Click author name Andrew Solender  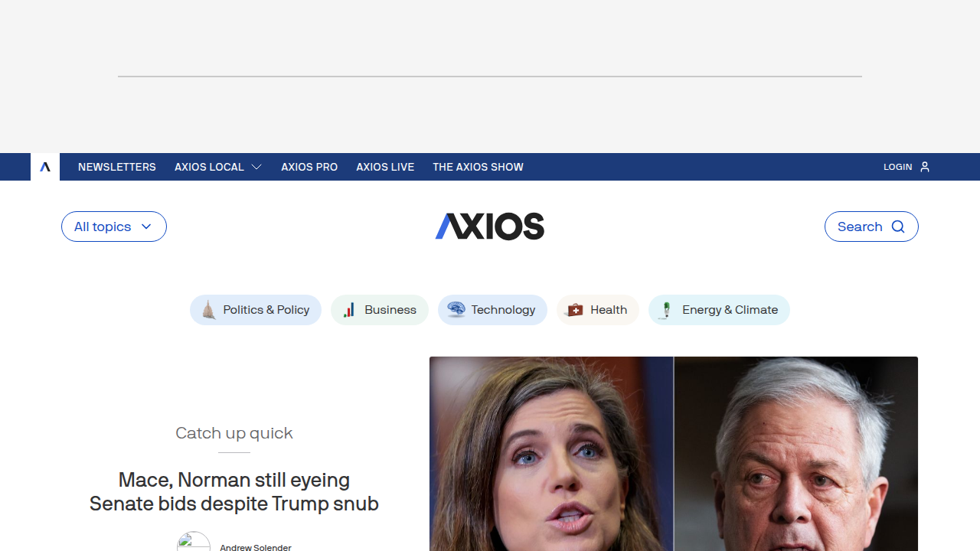click(256, 547)
